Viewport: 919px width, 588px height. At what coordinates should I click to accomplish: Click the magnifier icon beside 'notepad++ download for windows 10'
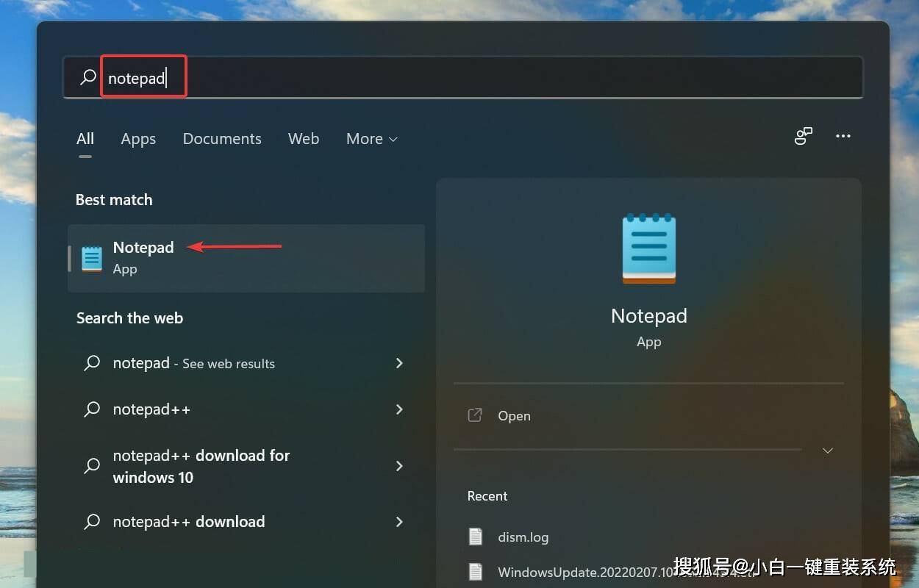[92, 465]
